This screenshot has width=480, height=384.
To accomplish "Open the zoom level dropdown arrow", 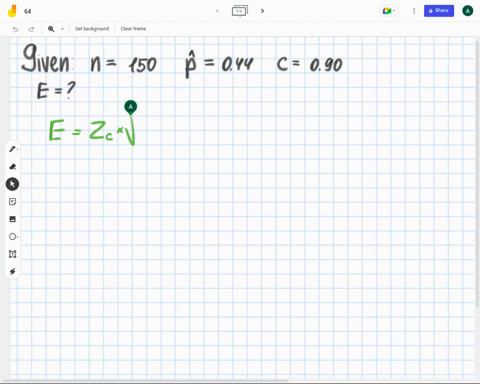I will click(62, 29).
